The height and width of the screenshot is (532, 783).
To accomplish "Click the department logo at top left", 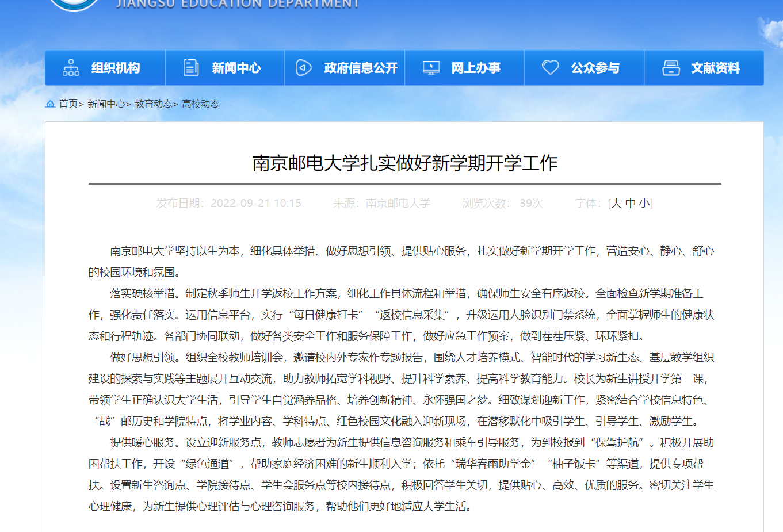I will click(74, 3).
